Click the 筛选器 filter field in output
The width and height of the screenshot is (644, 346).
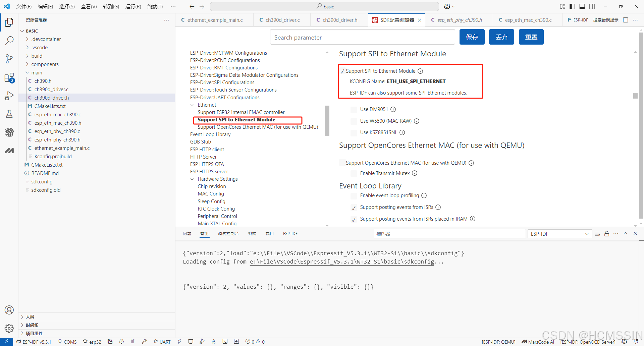coord(449,234)
